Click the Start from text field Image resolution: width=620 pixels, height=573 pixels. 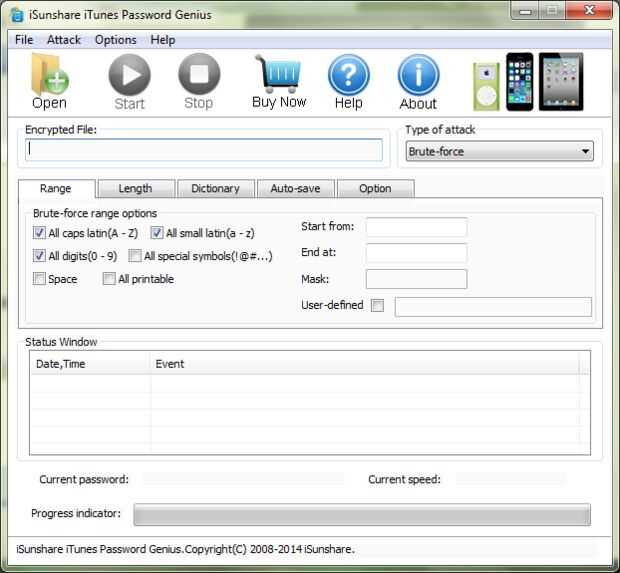pos(417,227)
